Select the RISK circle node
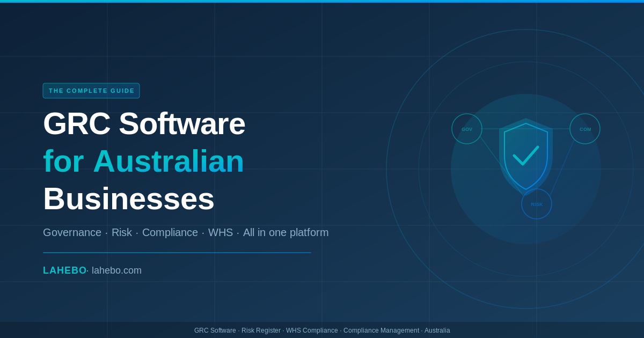Viewport: 644px width, 338px height. click(x=537, y=204)
